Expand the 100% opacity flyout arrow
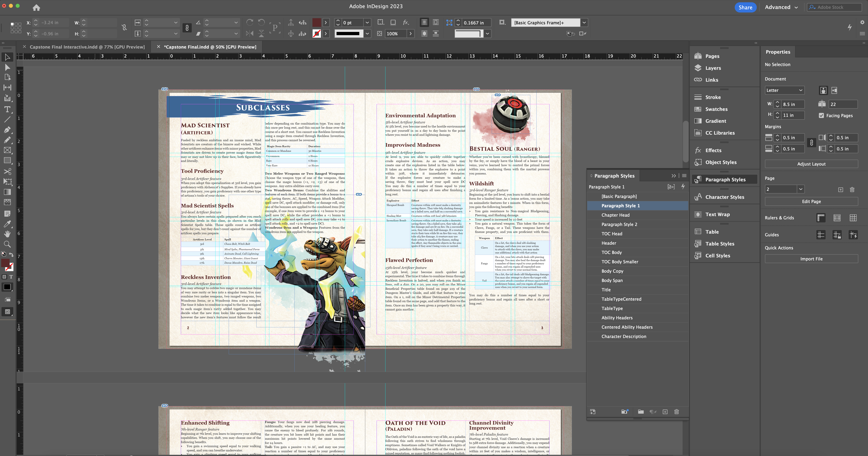Image resolution: width=868 pixels, height=456 pixels. coord(410,34)
